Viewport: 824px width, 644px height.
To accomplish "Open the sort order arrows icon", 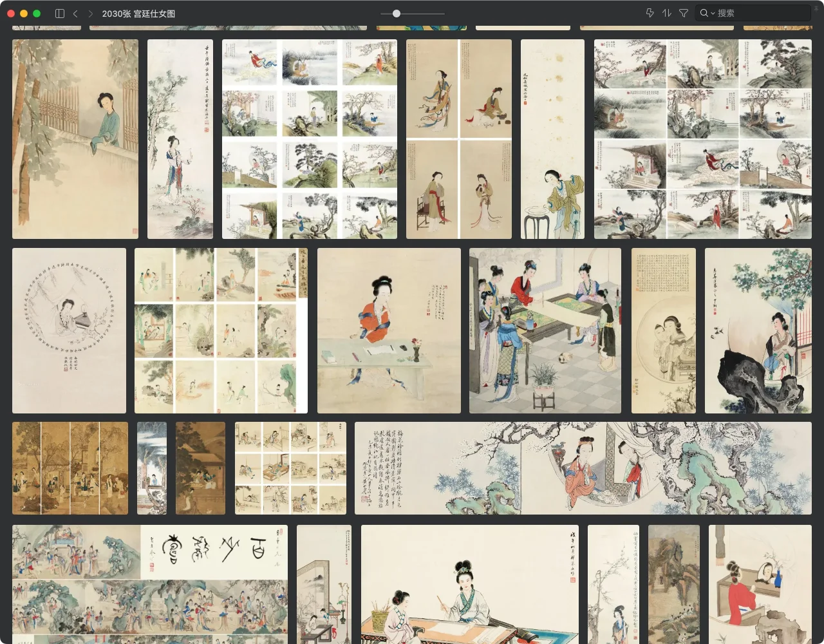I will click(667, 13).
